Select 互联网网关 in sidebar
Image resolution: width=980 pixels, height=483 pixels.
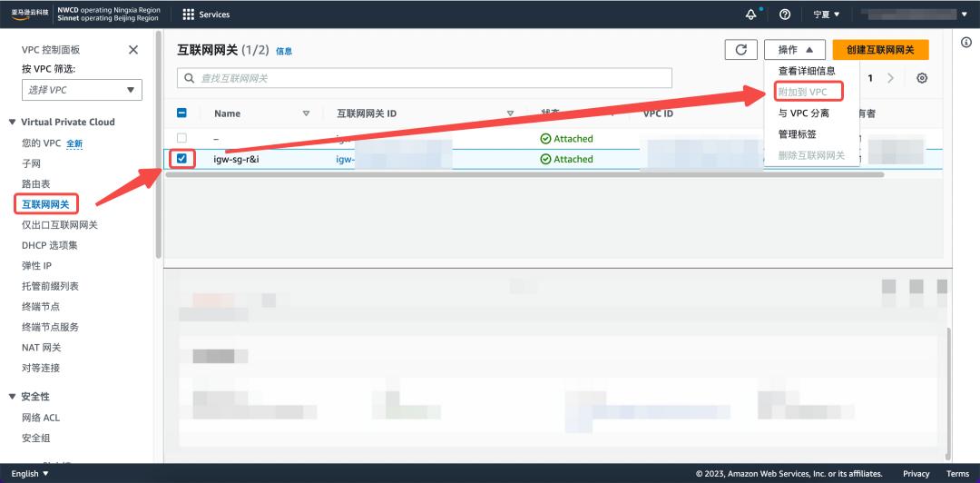(x=45, y=204)
